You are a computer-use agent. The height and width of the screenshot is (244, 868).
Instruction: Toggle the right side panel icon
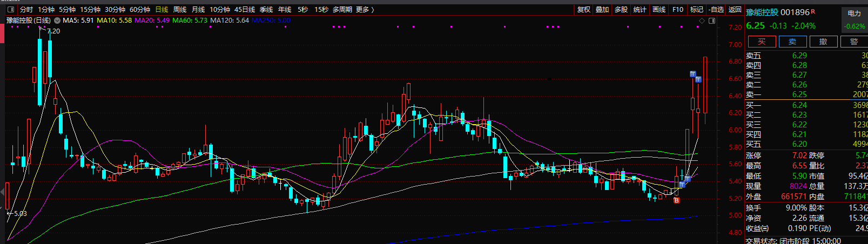712,21
